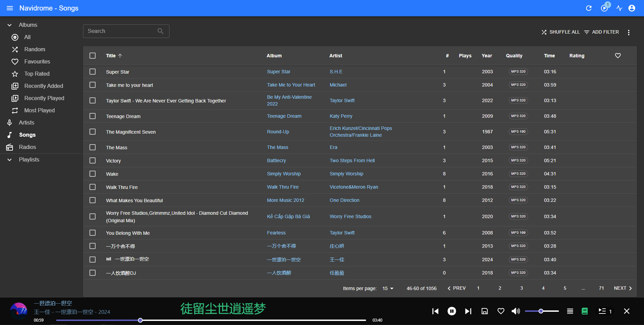Check the Take me to your heart checkbox
The height and width of the screenshot is (325, 644).
[93, 85]
